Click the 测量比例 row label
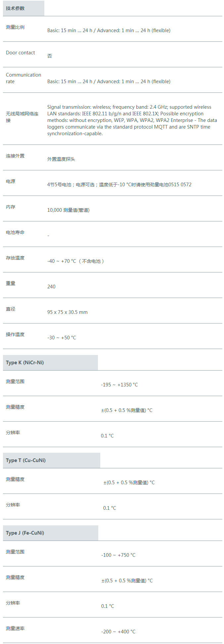The image size is (224, 644). (x=15, y=27)
